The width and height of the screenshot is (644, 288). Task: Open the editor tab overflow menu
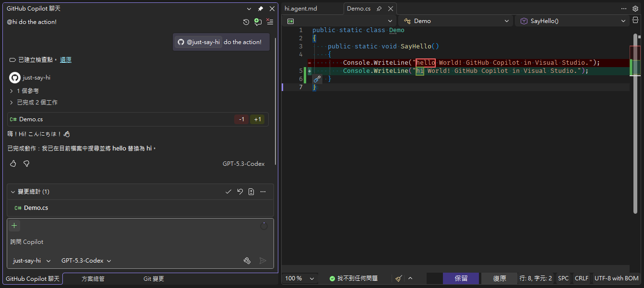[623, 9]
